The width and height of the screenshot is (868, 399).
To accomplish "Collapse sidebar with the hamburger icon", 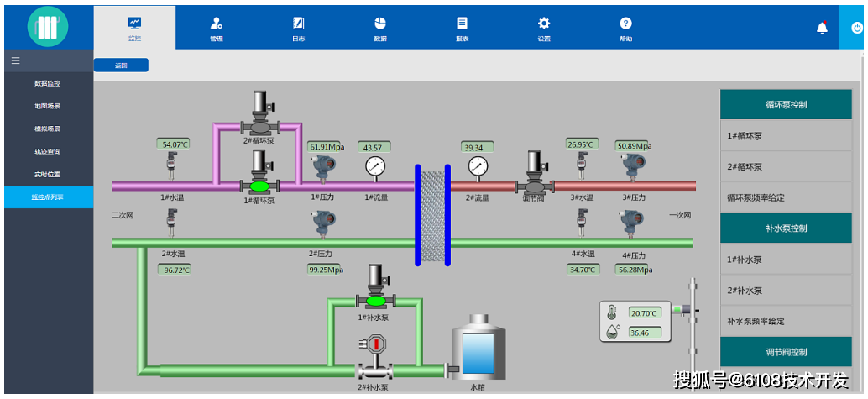I will pos(15,60).
